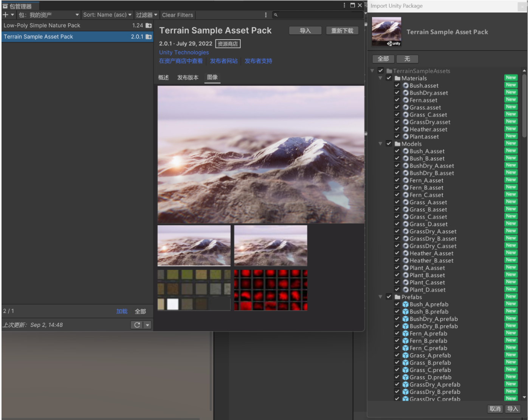Select the 图像 images tab

click(x=212, y=77)
